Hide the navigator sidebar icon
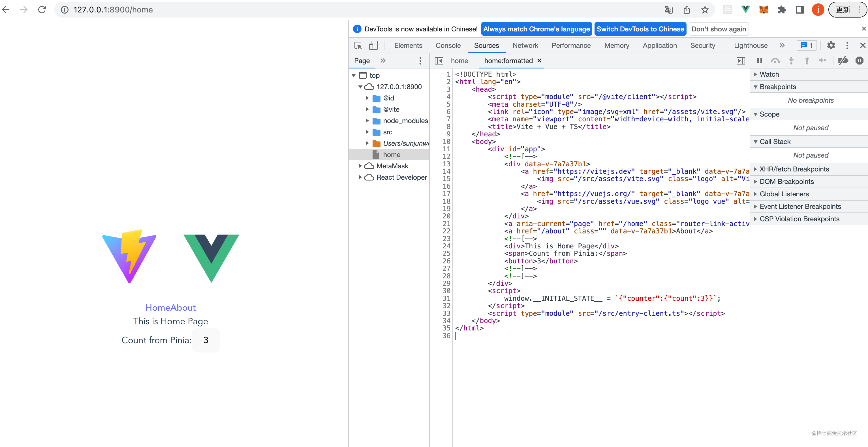This screenshot has height=447, width=868. pyautogui.click(x=439, y=61)
